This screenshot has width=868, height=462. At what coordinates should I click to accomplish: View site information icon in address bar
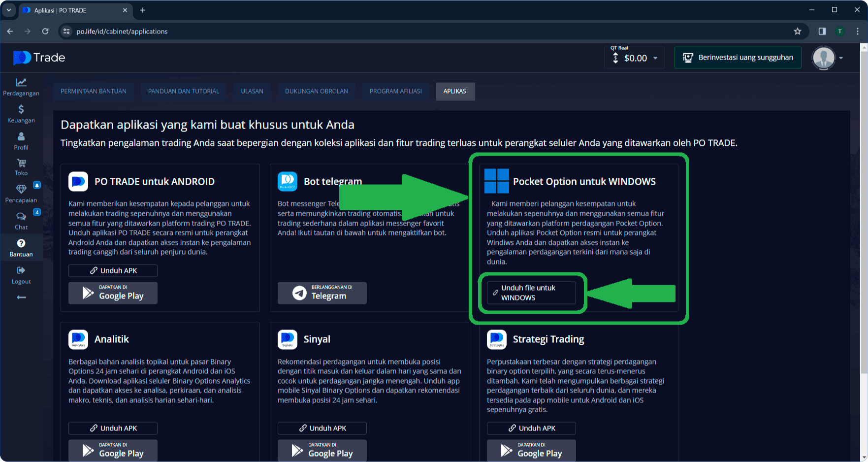pos(66,31)
